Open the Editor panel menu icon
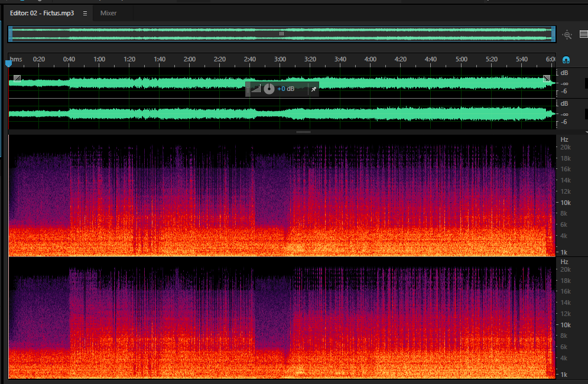The image size is (588, 384). pyautogui.click(x=85, y=13)
